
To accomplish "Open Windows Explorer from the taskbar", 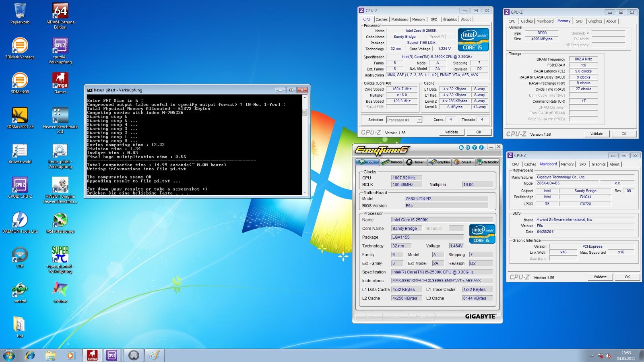I will [50, 355].
